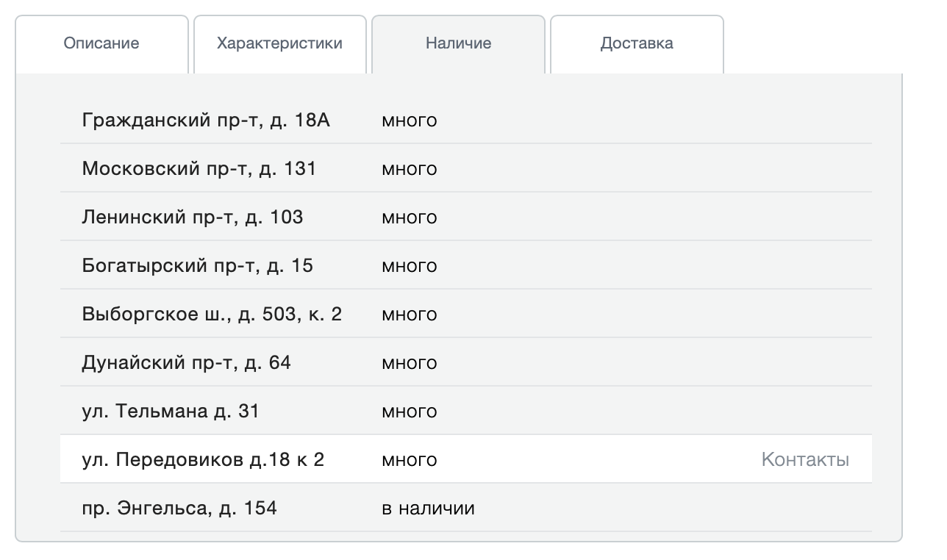947x560 pixels.
Task: Switch to the Описание tab
Action: (x=101, y=43)
